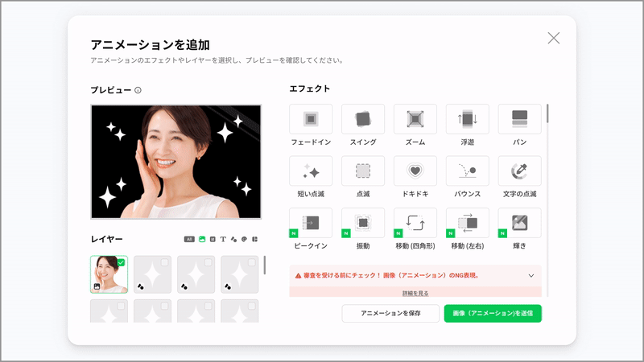Pick the パン pan effect
This screenshot has width=644, height=362.
point(519,119)
